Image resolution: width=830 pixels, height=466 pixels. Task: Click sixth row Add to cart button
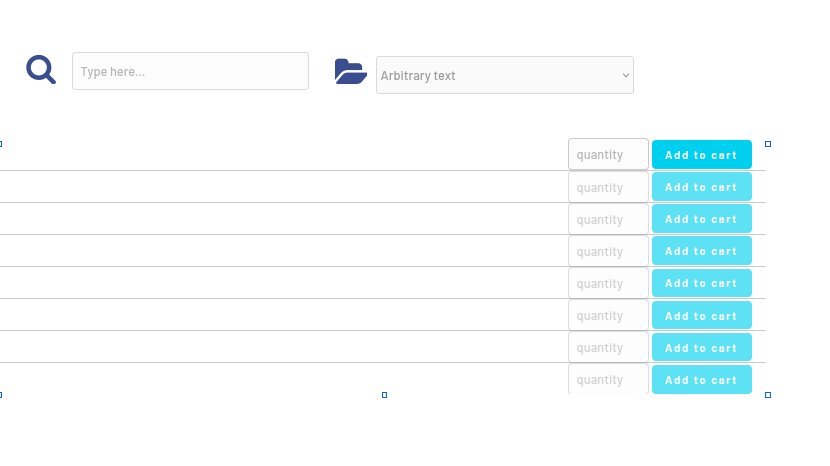701,316
